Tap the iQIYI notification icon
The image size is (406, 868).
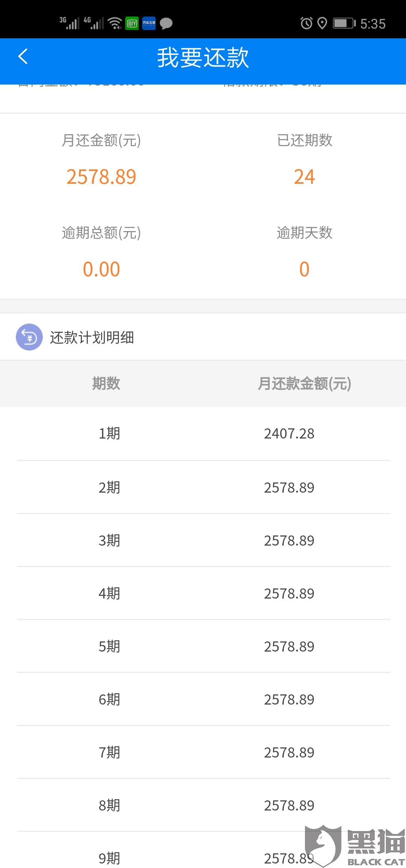(x=132, y=23)
